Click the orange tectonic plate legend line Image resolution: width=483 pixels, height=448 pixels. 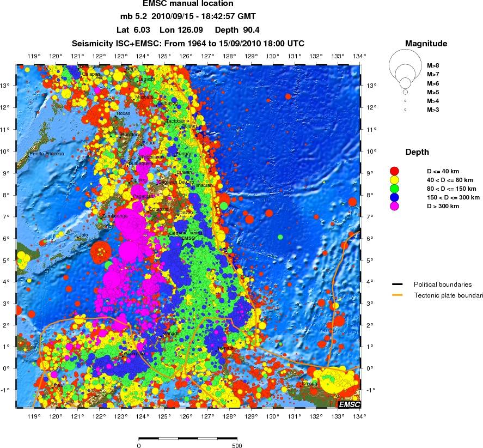[398, 295]
